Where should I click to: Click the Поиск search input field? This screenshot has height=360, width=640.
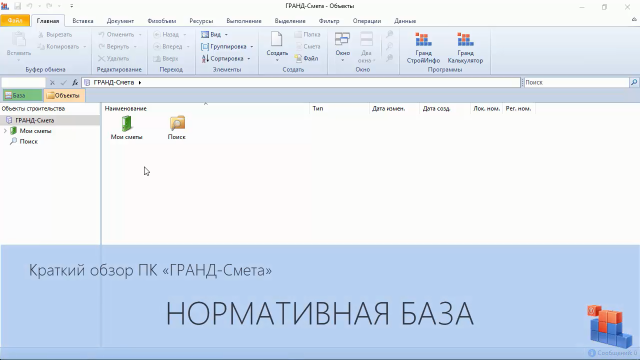pyautogui.click(x=577, y=82)
